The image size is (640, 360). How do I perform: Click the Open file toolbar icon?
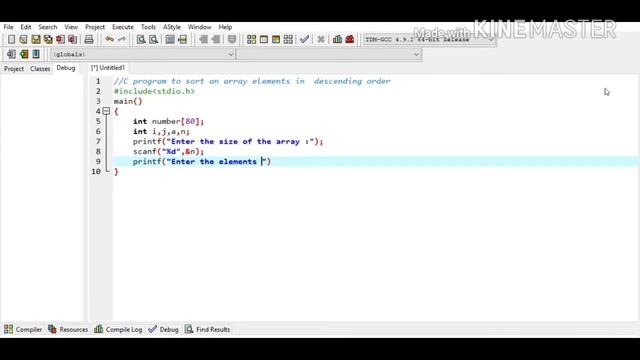coord(23,39)
